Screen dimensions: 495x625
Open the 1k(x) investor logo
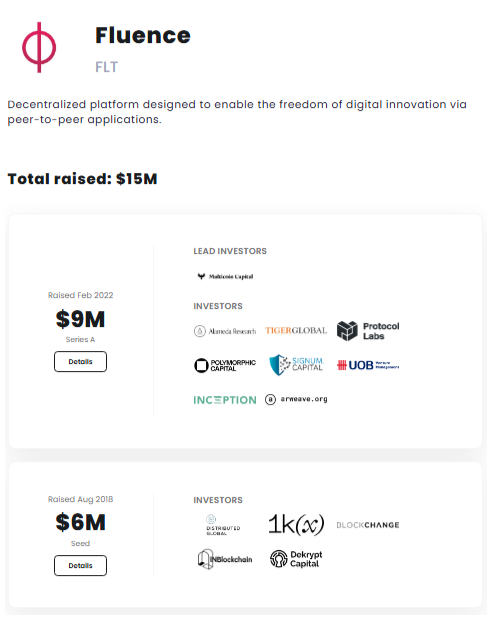pos(296,524)
